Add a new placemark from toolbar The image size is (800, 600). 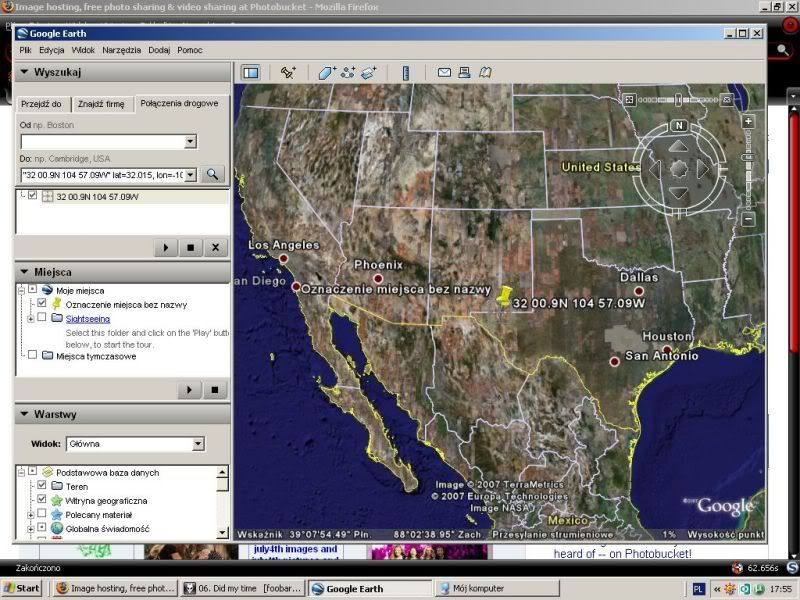point(288,72)
